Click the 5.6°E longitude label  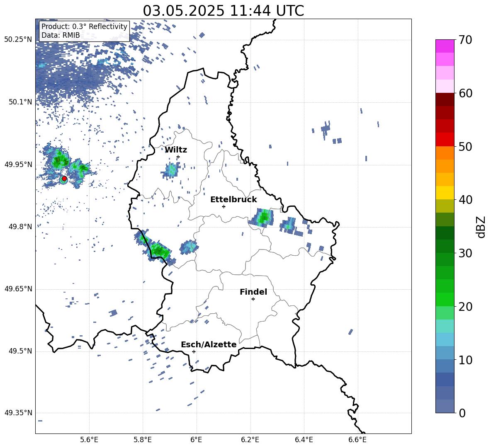pyautogui.click(x=89, y=440)
